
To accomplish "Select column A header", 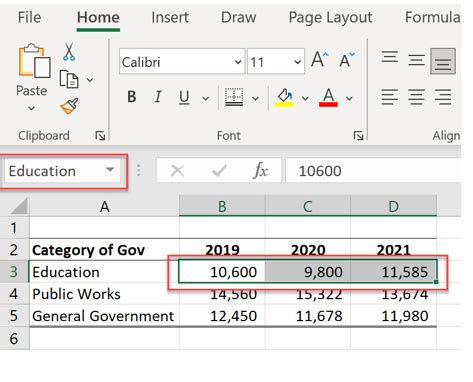I will [104, 207].
